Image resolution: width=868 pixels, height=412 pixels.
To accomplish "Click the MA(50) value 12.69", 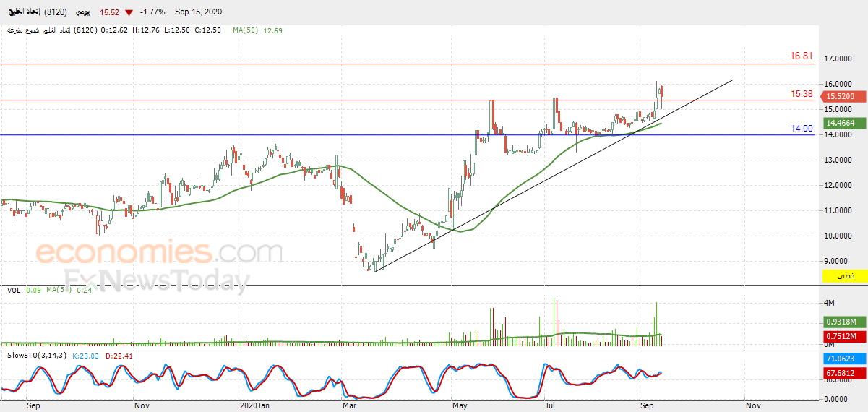I will (x=273, y=30).
